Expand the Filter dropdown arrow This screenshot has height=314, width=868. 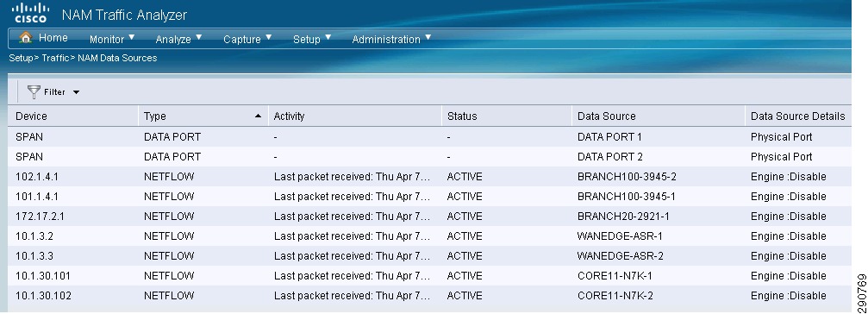[76, 92]
